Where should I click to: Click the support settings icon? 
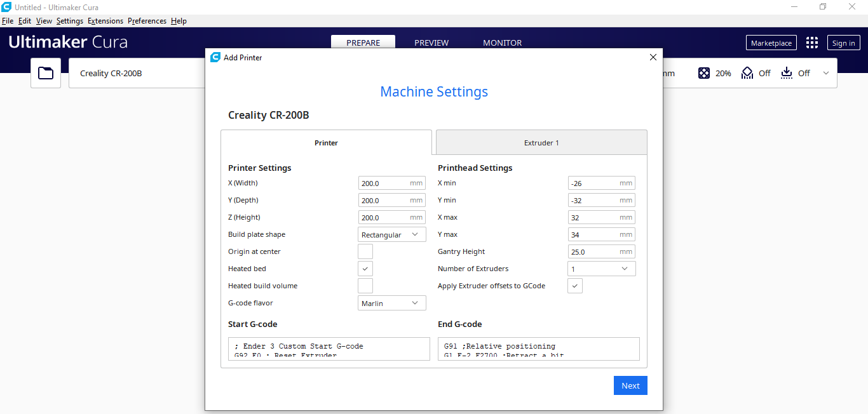point(747,73)
